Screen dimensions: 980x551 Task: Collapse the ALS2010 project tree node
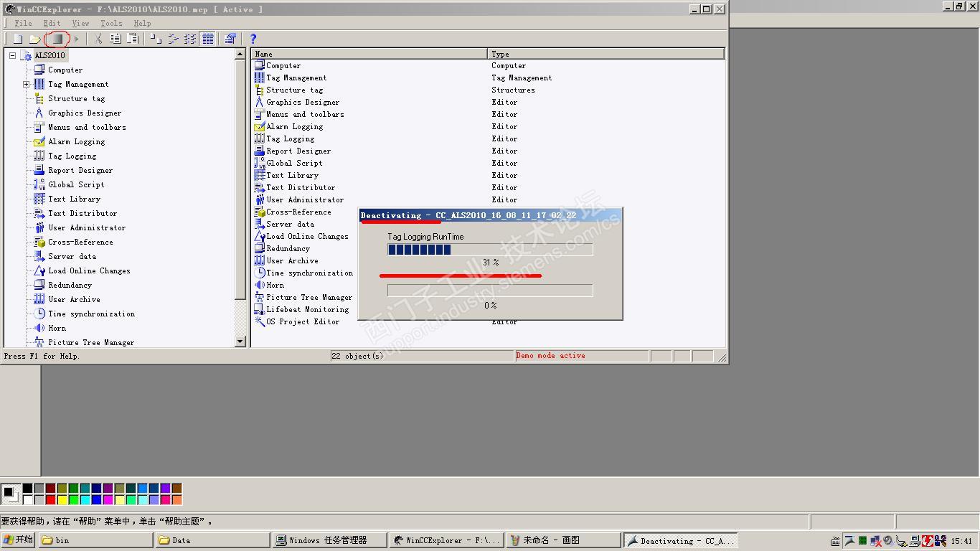click(x=12, y=55)
